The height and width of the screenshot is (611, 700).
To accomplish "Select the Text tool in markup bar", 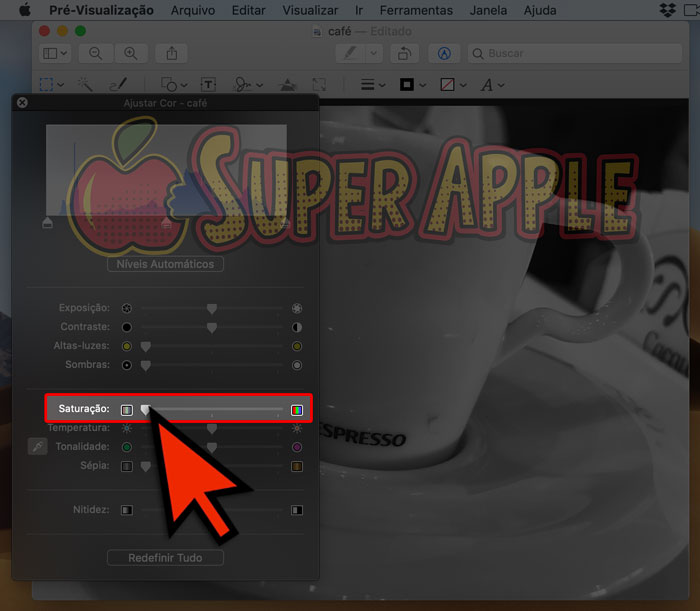I will 208,85.
